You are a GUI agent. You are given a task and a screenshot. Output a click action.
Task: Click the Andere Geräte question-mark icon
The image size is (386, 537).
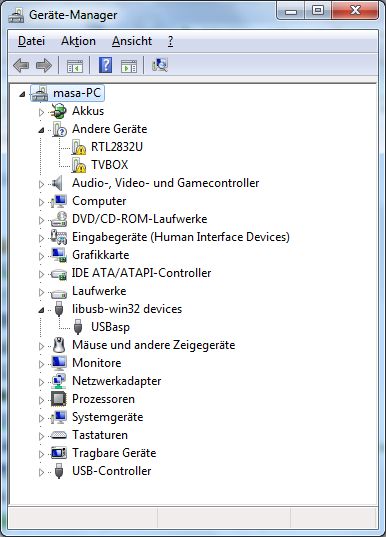tap(59, 129)
